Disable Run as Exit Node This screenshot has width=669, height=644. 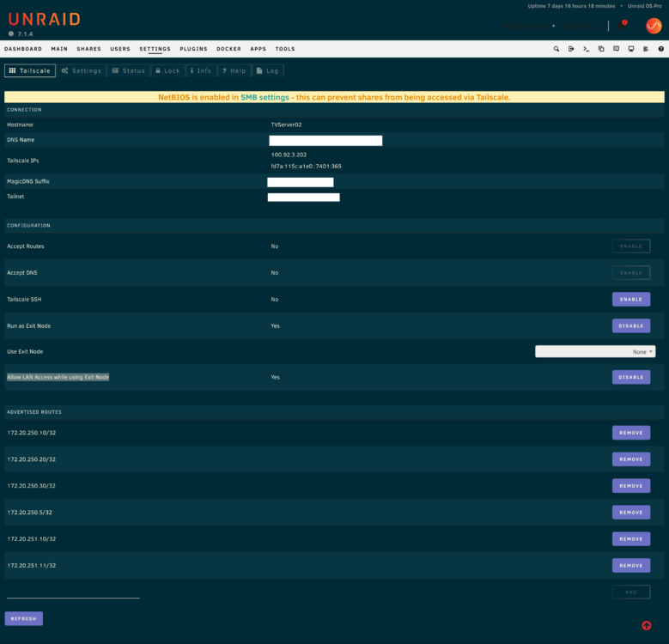(x=631, y=325)
